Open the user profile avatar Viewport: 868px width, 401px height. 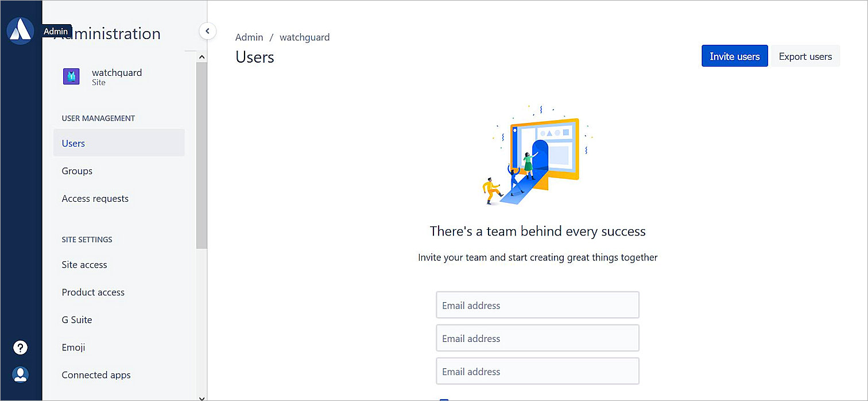coord(21,375)
